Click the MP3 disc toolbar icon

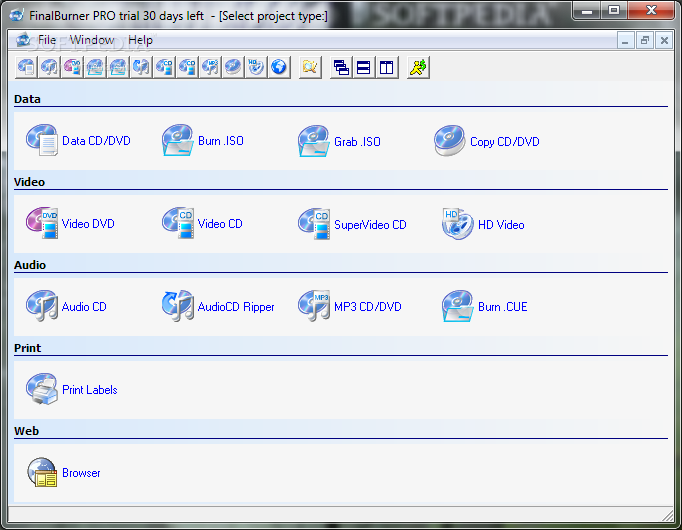pos(210,67)
